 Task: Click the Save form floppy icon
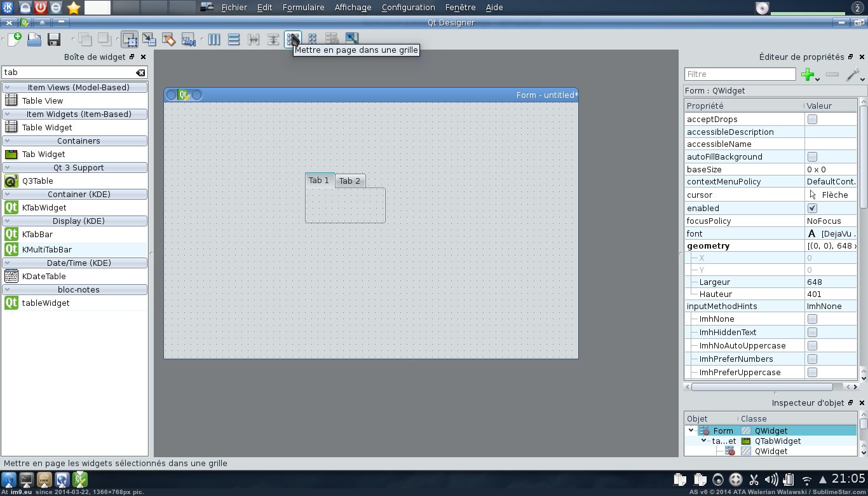pos(54,39)
